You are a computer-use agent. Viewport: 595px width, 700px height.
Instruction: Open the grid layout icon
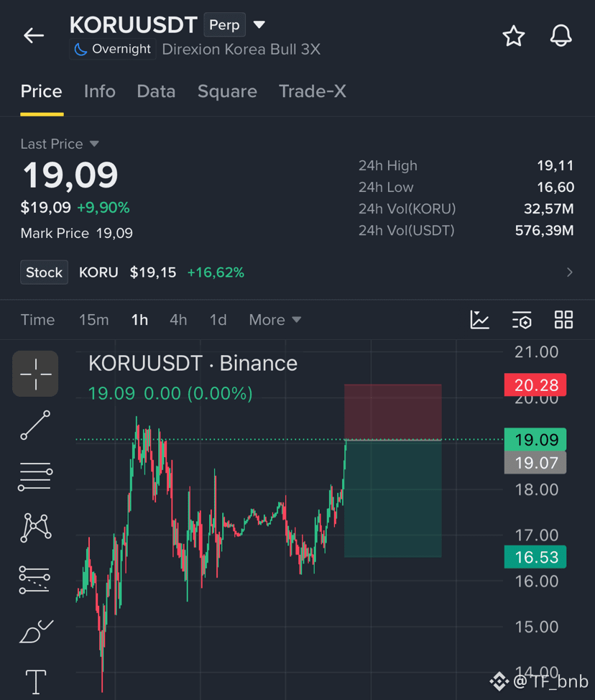coord(563,320)
